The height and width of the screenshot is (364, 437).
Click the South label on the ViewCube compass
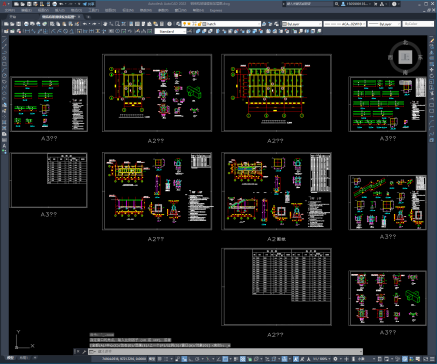[x=405, y=72]
